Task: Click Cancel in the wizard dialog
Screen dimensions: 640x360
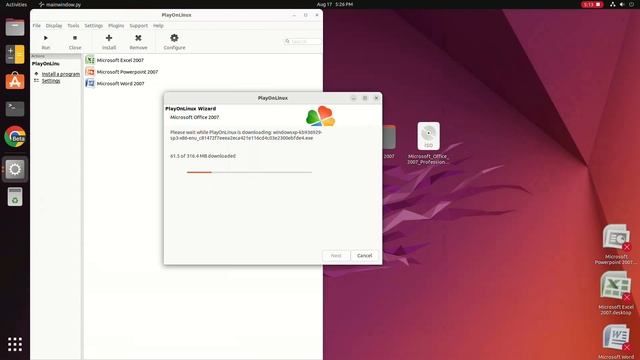Action: click(x=364, y=256)
